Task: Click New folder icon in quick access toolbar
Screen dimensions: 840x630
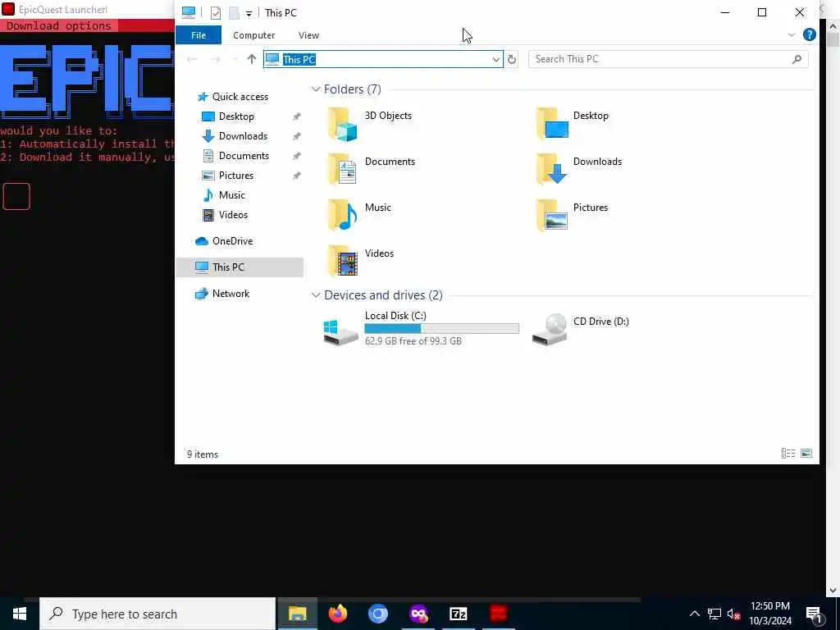Action: pyautogui.click(x=234, y=13)
